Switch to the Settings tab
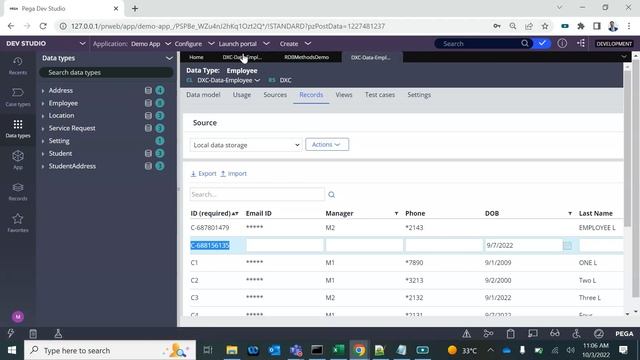The image size is (640, 360). (419, 95)
